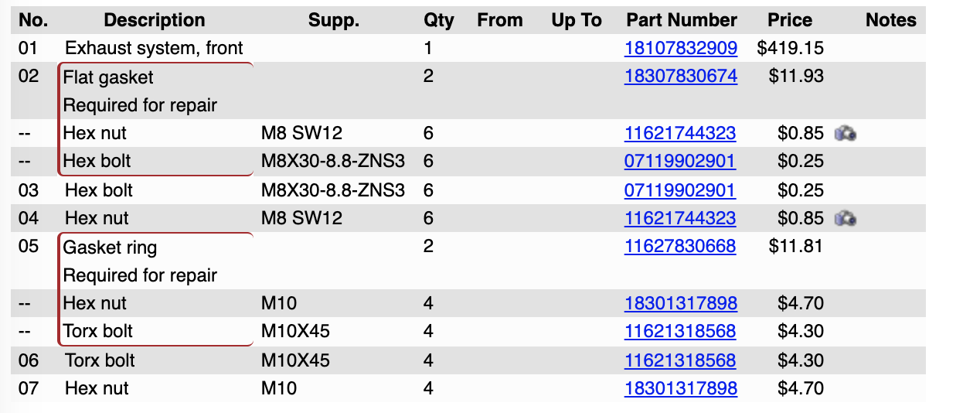Image resolution: width=980 pixels, height=413 pixels.
Task: Click camera icon beside Flat gasket group's Hex nut
Action: (x=846, y=134)
